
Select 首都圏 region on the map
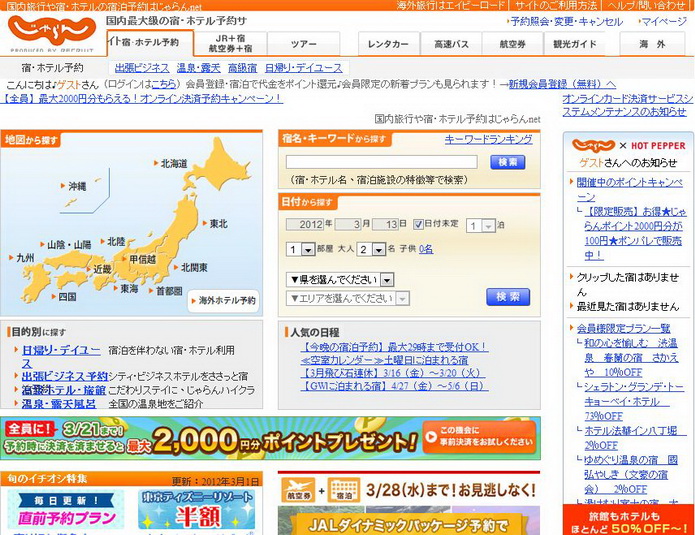point(169,291)
